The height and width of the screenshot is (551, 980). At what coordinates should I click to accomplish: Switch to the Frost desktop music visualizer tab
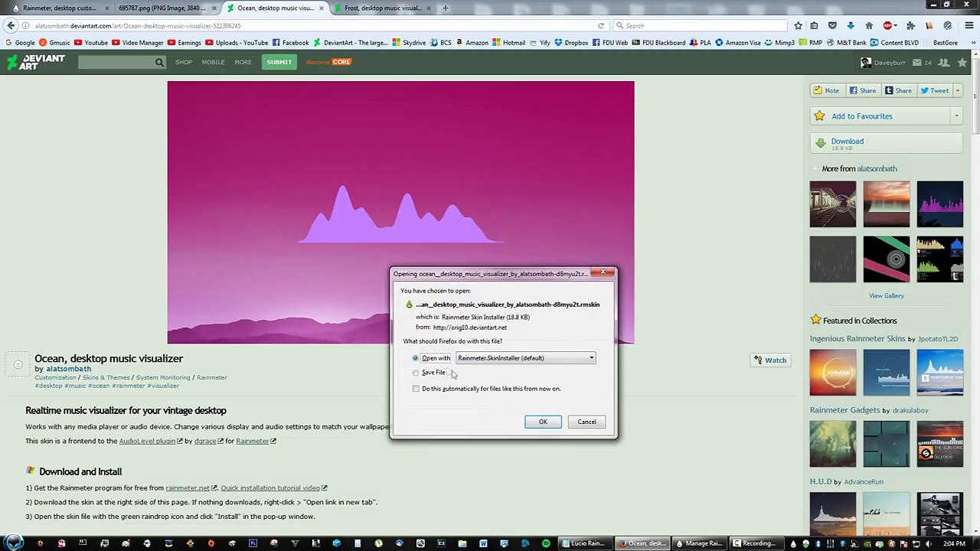click(383, 8)
